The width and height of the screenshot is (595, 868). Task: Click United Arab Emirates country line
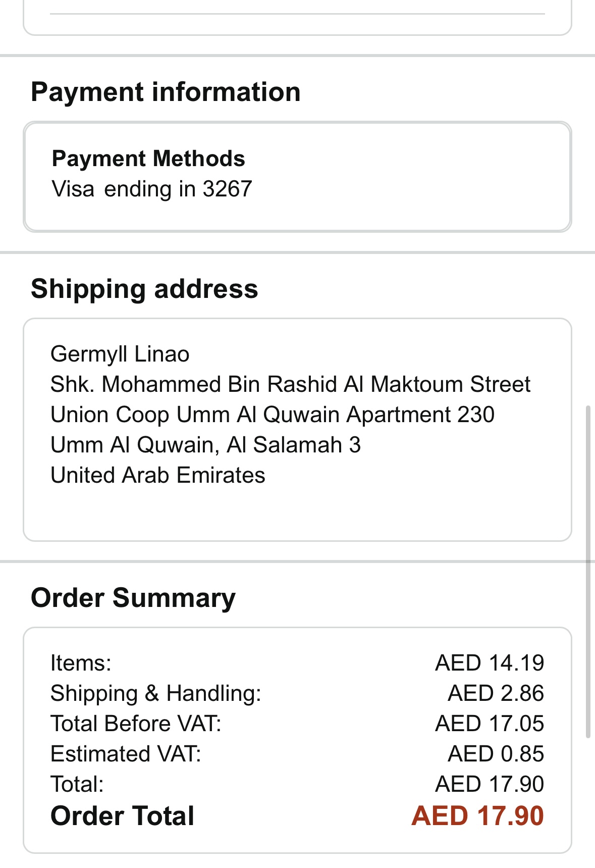coord(158,475)
